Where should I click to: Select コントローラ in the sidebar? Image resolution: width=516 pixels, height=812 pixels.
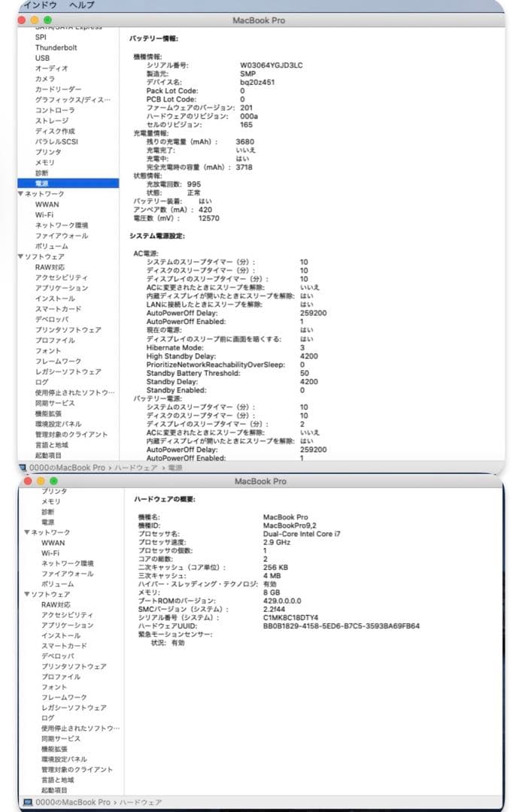point(54,111)
